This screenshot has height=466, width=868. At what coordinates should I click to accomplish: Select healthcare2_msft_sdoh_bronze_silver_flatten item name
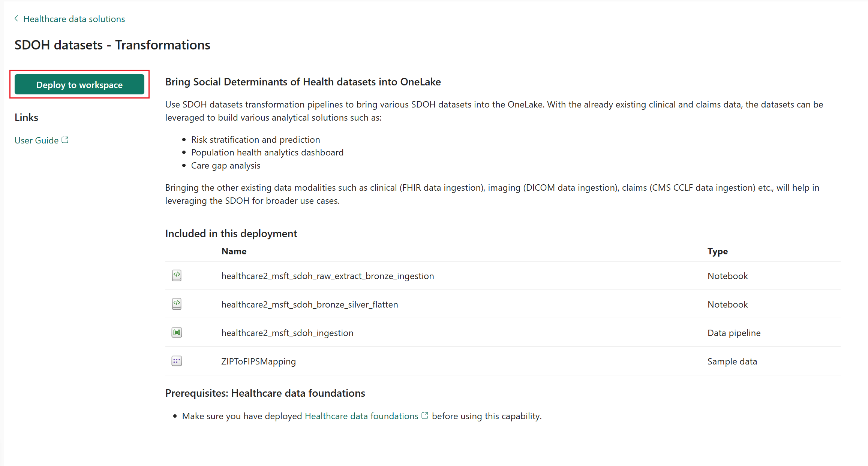coord(309,305)
